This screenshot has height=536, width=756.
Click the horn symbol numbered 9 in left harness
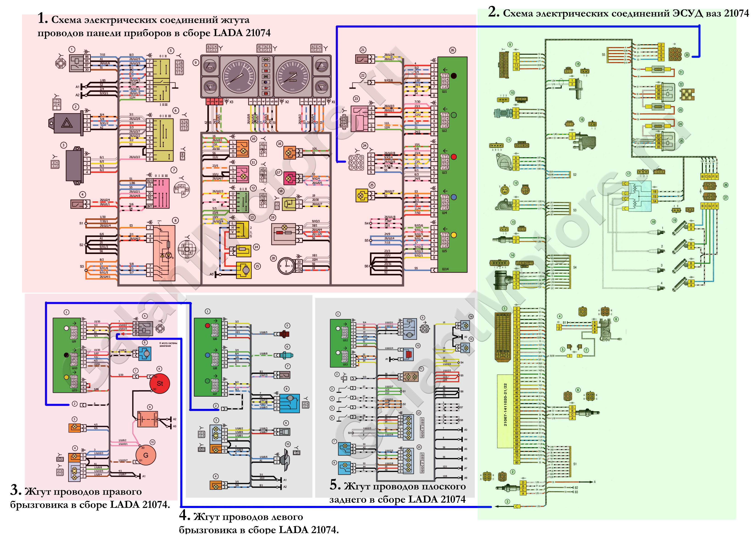[285, 432]
